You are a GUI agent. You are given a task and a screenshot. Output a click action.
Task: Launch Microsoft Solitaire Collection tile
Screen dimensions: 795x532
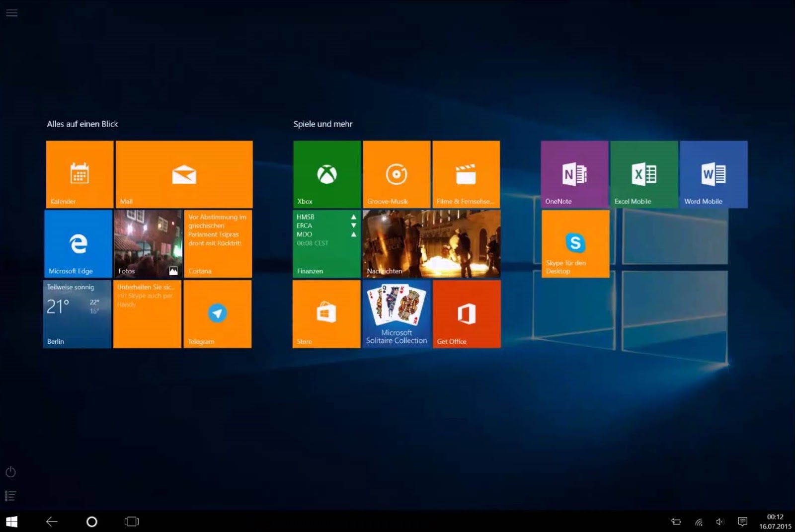397,314
